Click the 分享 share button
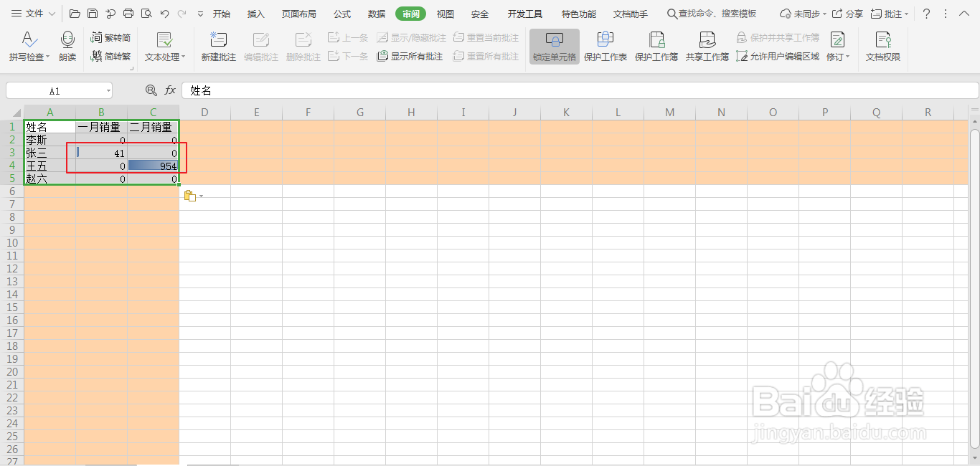Viewport: 980px width, 466px height. point(847,14)
